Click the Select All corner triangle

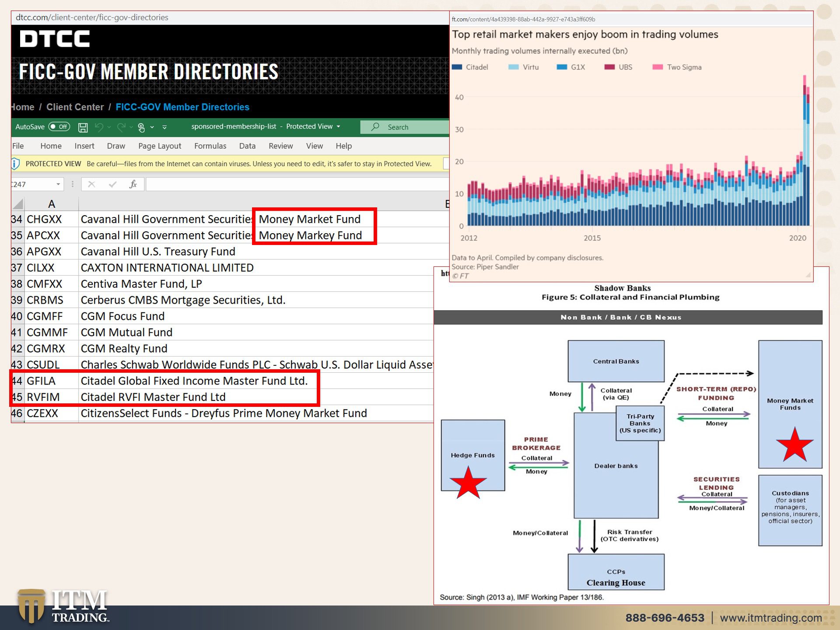(18, 204)
